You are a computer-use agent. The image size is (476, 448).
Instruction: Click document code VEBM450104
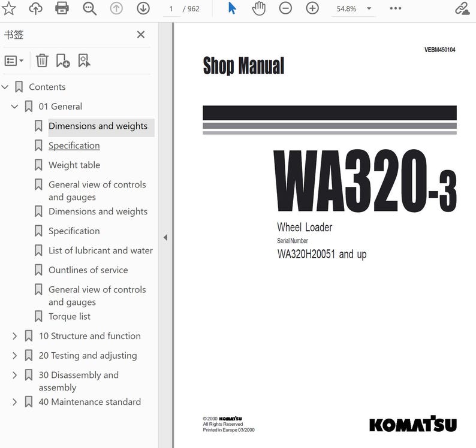(x=439, y=50)
